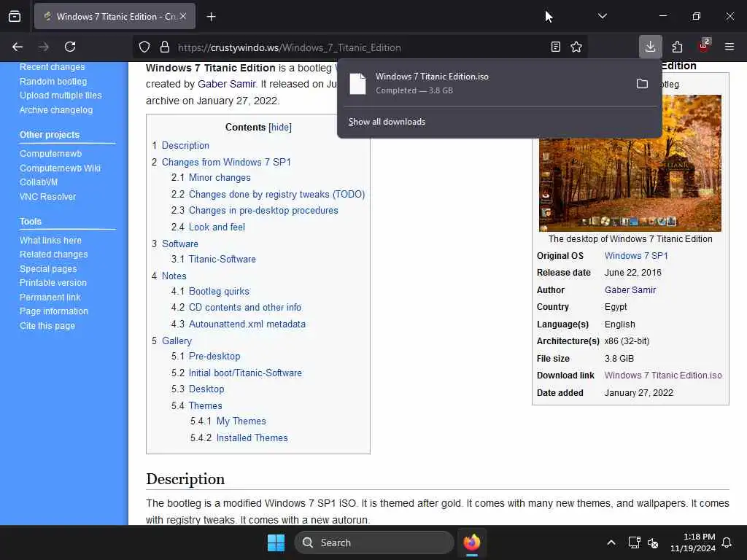Open Firefox from the taskbar
The height and width of the screenshot is (560, 747).
pos(472,542)
